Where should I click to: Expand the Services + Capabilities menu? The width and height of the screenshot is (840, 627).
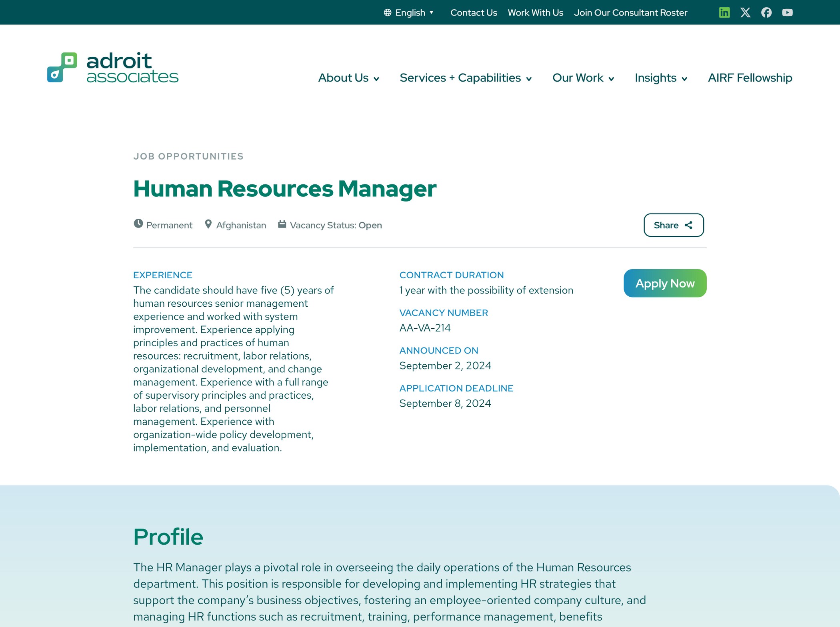click(466, 78)
